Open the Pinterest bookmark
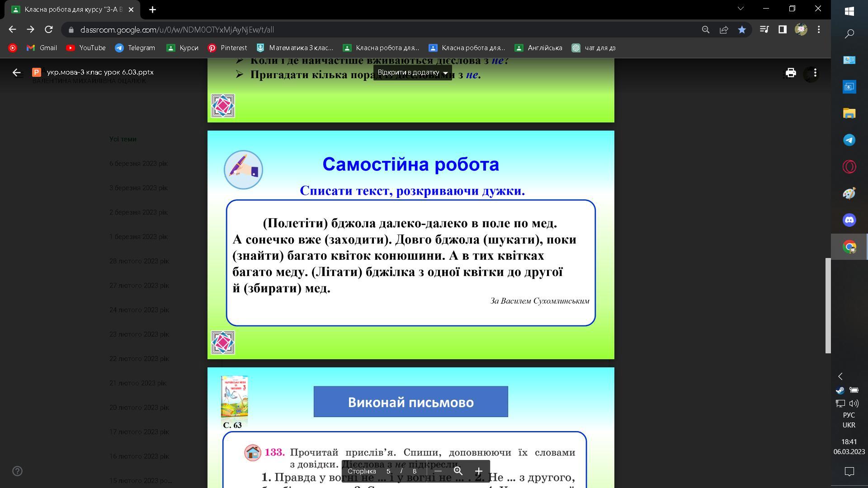The width and height of the screenshot is (868, 488). click(x=227, y=48)
